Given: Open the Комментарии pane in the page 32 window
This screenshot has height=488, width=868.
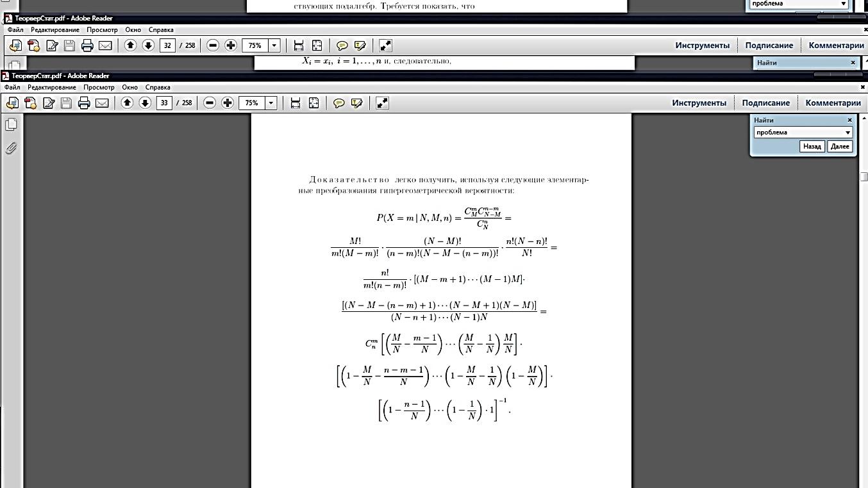Looking at the screenshot, I should pos(836,45).
